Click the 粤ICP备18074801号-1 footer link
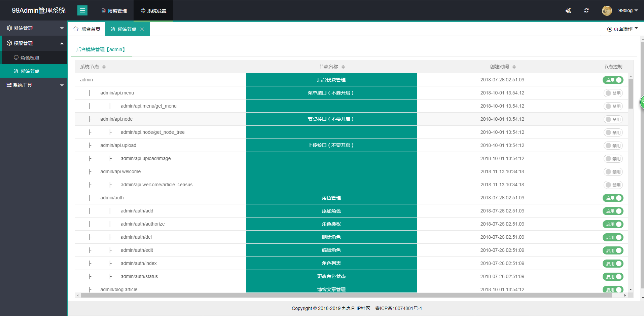This screenshot has height=316, width=644. coord(398,308)
